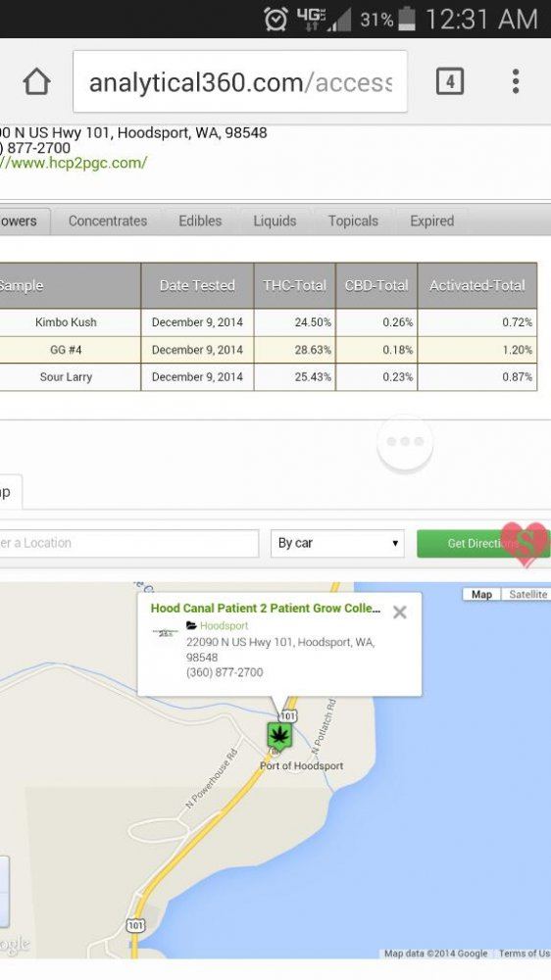Select the Expired tab
The height and width of the screenshot is (980, 551).
[432, 221]
